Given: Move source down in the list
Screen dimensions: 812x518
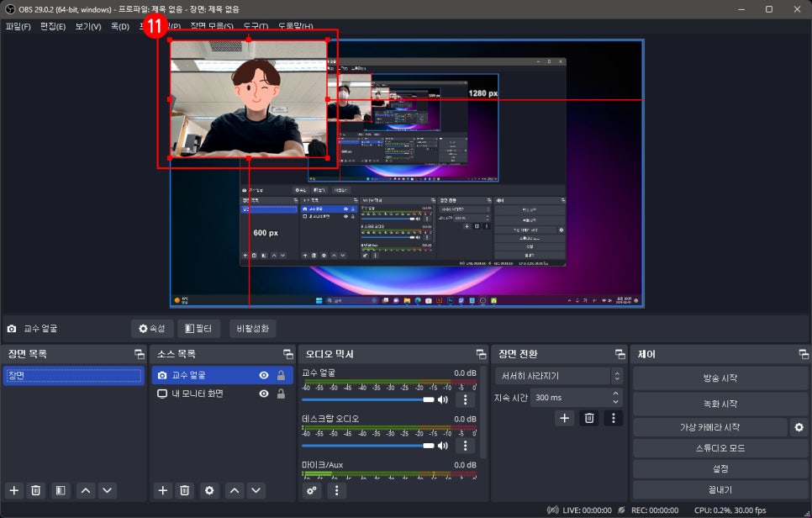Looking at the screenshot, I should tap(256, 490).
